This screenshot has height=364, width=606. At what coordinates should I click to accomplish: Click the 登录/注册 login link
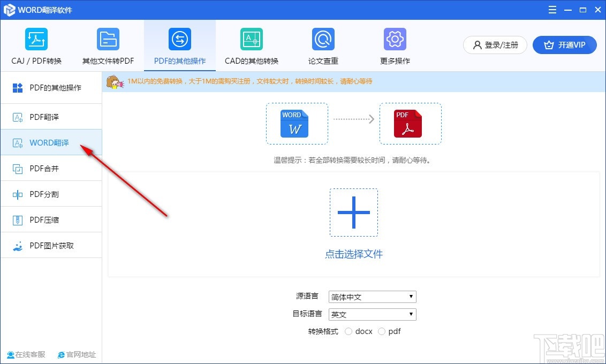click(x=495, y=45)
